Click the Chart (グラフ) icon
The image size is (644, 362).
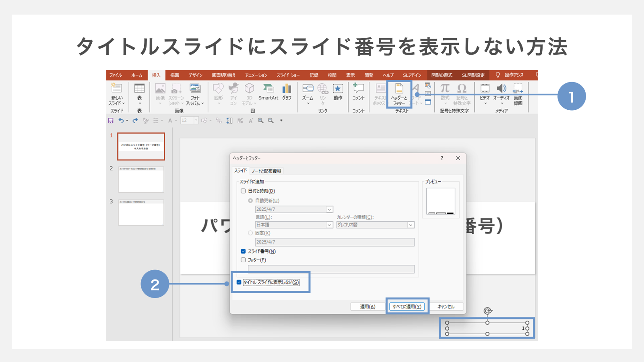pyautogui.click(x=287, y=88)
